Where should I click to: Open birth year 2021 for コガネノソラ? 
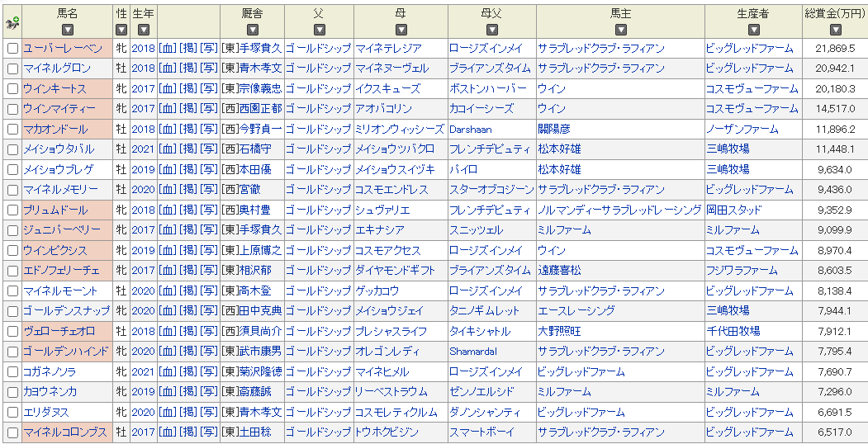click(x=144, y=371)
